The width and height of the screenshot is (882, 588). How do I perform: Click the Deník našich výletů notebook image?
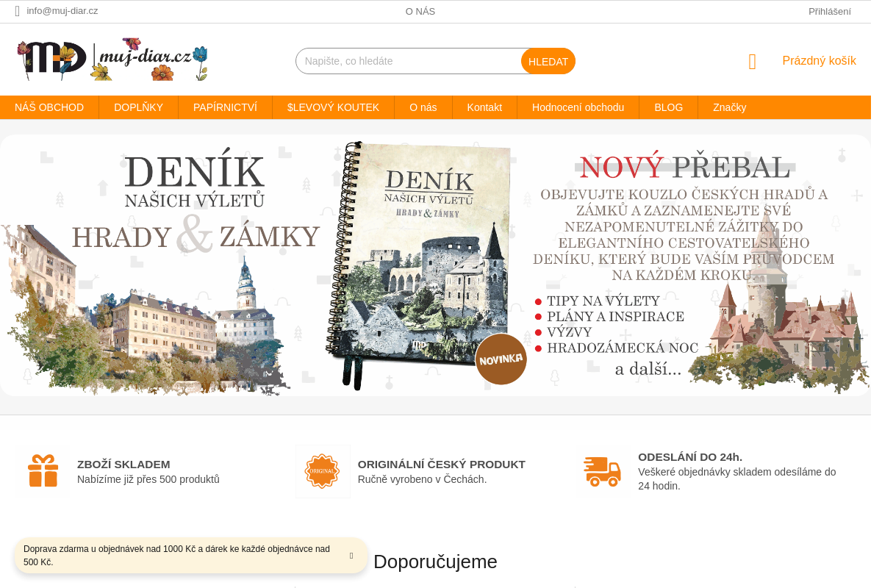click(x=417, y=265)
